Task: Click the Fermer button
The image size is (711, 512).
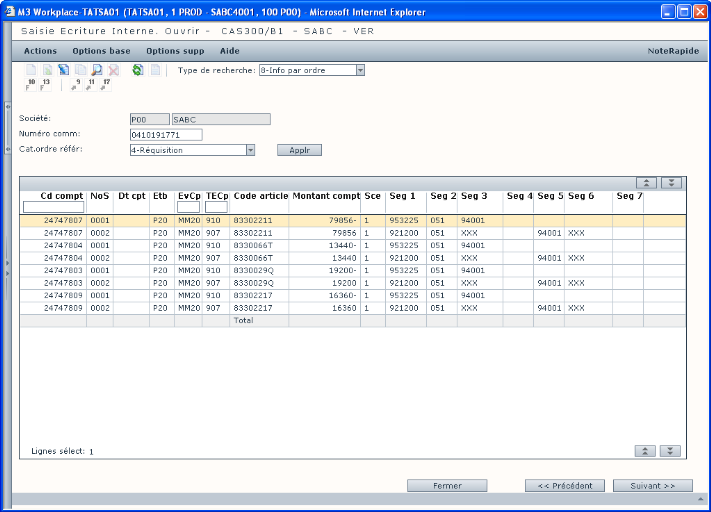Action: point(447,486)
